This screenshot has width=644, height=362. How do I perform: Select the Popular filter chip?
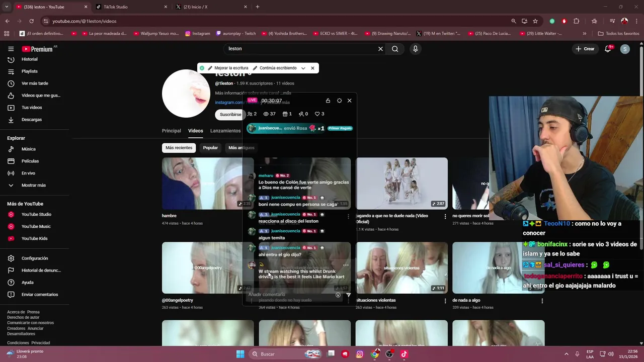[x=210, y=148]
